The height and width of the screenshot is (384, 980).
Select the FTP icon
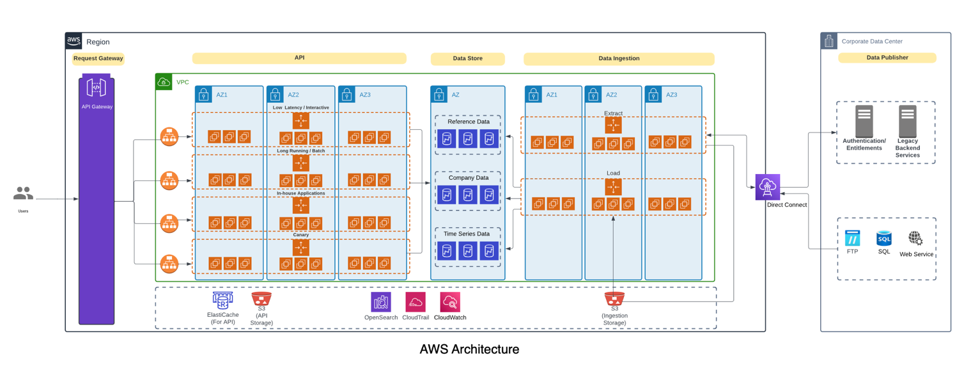click(x=852, y=239)
